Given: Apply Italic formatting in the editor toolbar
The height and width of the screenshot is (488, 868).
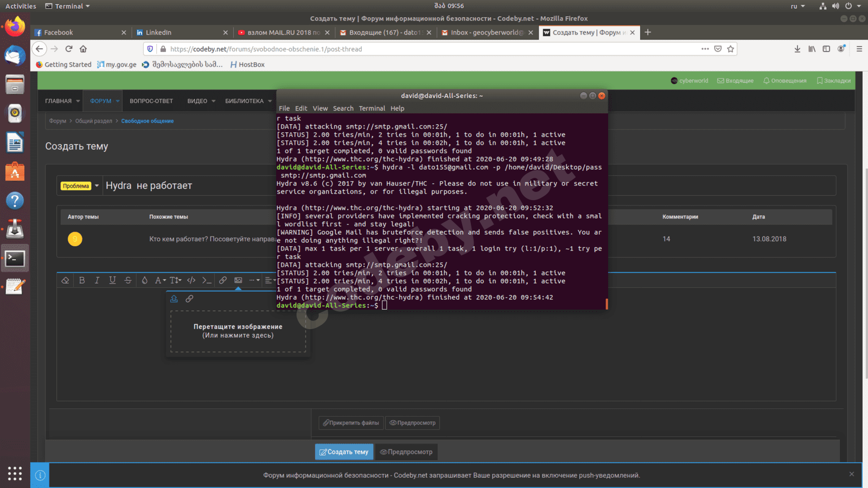Looking at the screenshot, I should pos(97,280).
